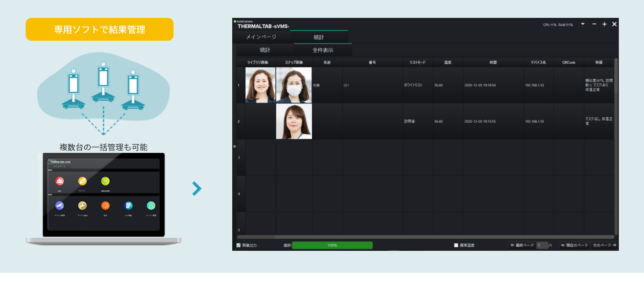This screenshot has height=287, width=644.
Task: Click the teal user management icon
Action: 151,206
